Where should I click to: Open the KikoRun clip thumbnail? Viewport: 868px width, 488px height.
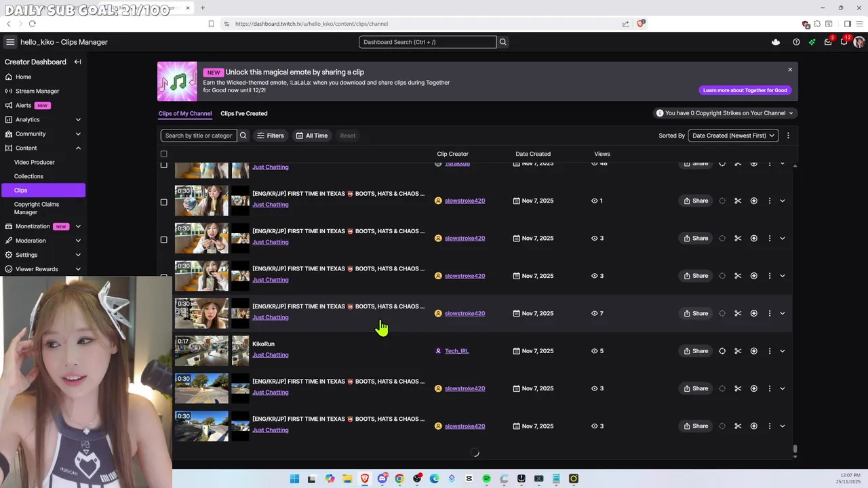[x=202, y=351]
